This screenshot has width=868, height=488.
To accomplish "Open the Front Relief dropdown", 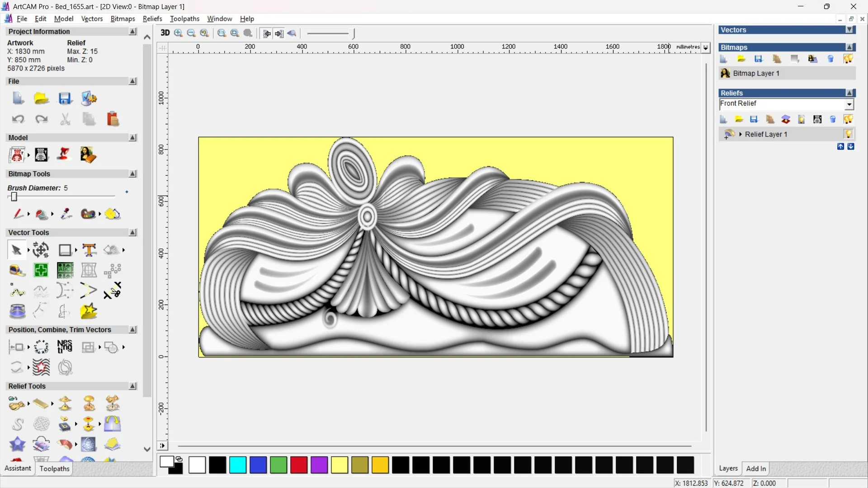I will click(x=849, y=104).
